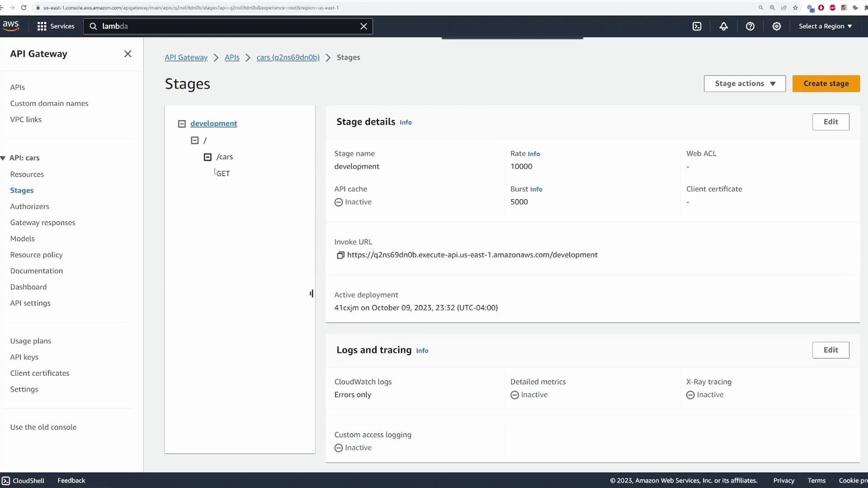This screenshot has height=488, width=868.
Task: Open the development stage link
Action: point(214,123)
